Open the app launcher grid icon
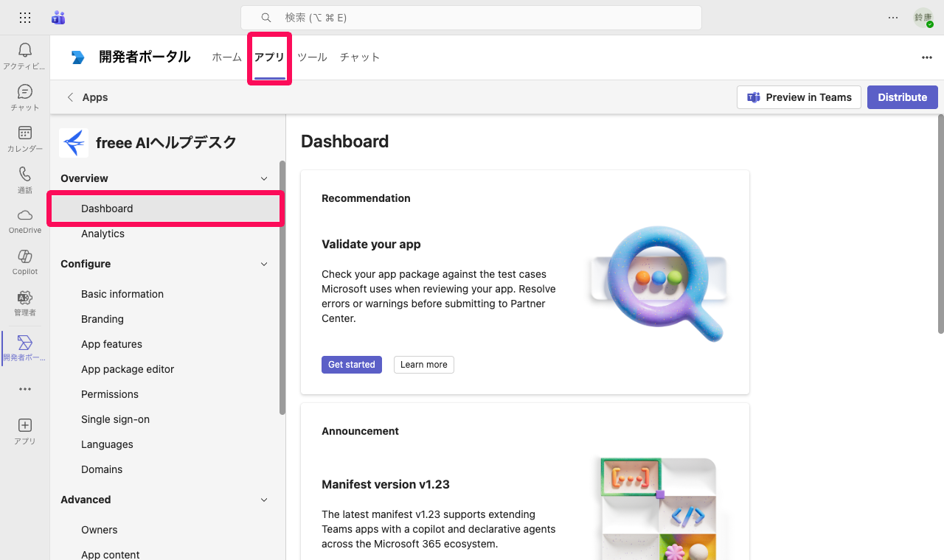Screen dimensions: 944x560 tap(25, 18)
